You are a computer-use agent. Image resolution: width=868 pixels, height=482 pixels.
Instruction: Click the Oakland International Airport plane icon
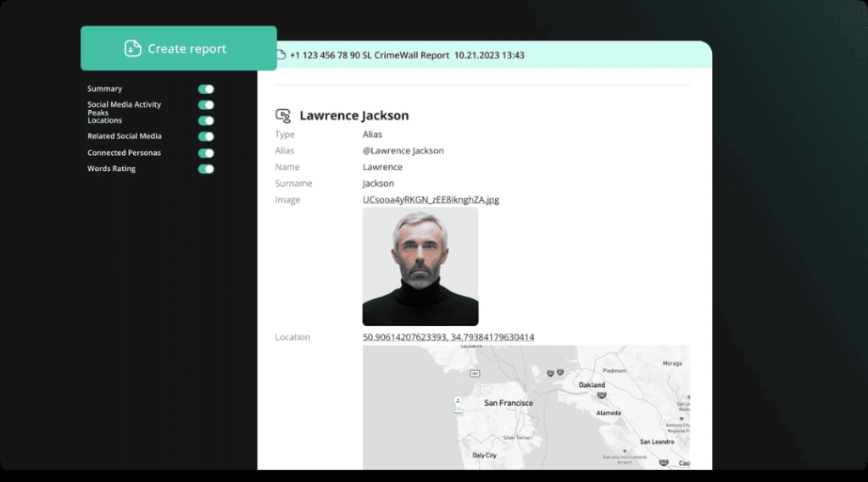624,451
